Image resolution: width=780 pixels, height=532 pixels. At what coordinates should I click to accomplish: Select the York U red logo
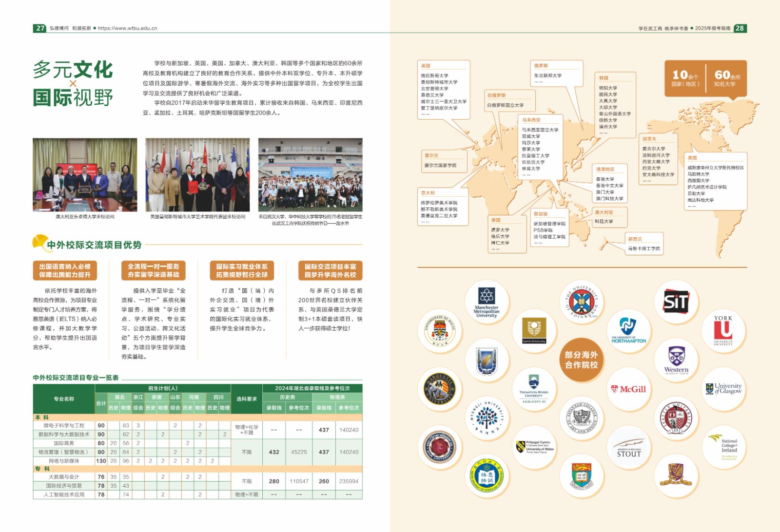click(723, 331)
